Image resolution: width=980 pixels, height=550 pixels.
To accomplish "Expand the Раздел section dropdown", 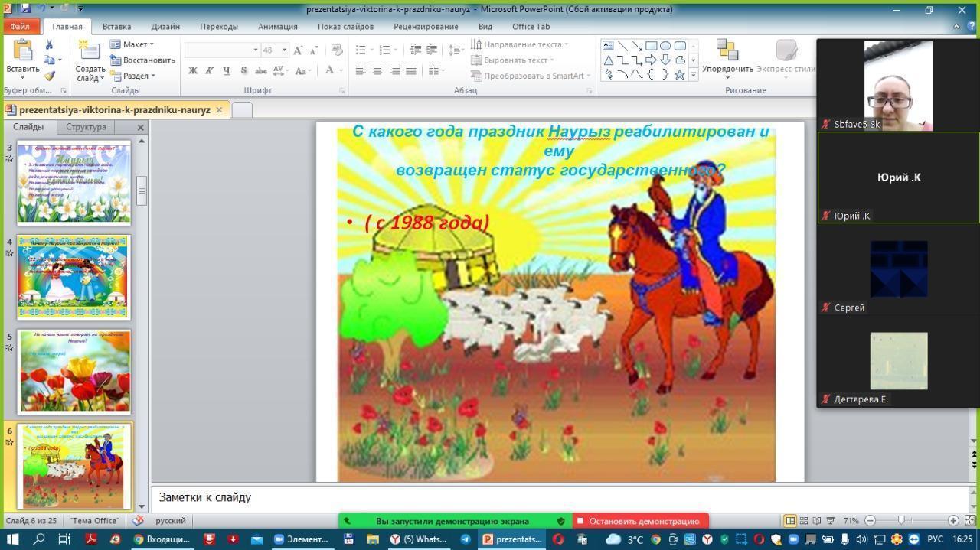I will coord(133,76).
